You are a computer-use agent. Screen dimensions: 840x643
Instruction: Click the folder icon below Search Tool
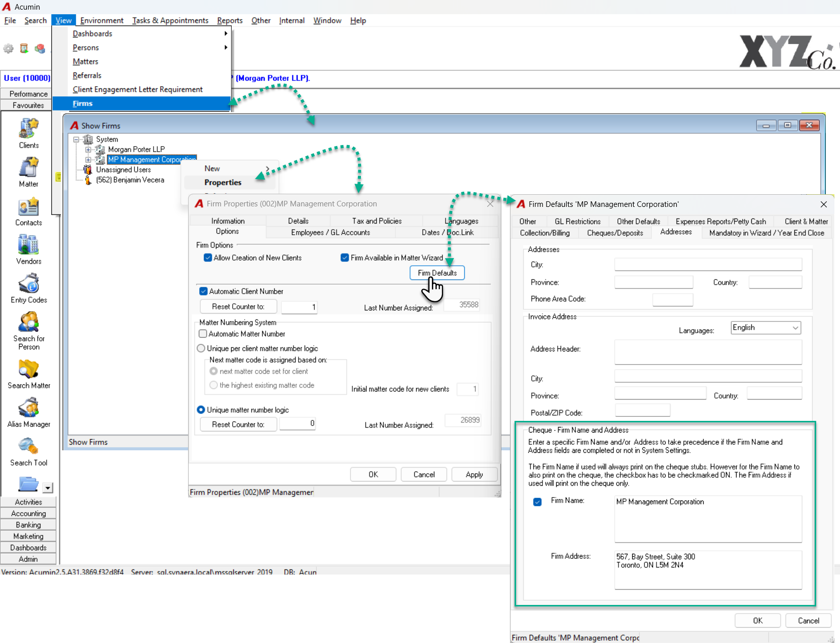pos(28,484)
